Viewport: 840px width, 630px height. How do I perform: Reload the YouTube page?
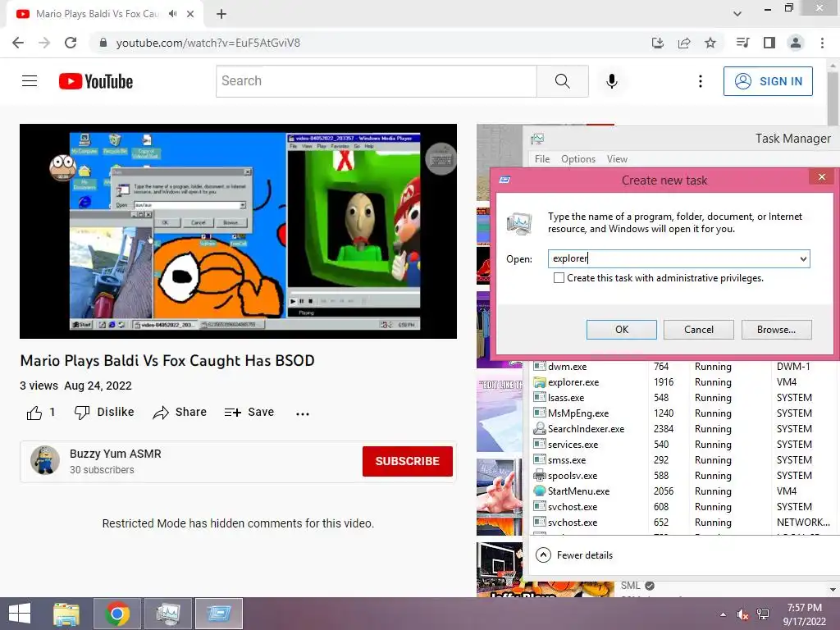(x=71, y=43)
